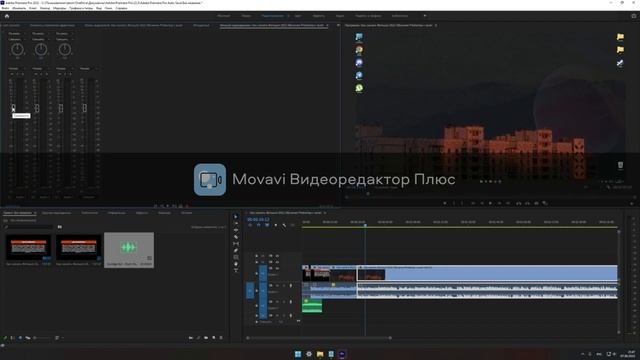Click the Home icon
Viewport: 640px width, 360px height.
(7, 16)
